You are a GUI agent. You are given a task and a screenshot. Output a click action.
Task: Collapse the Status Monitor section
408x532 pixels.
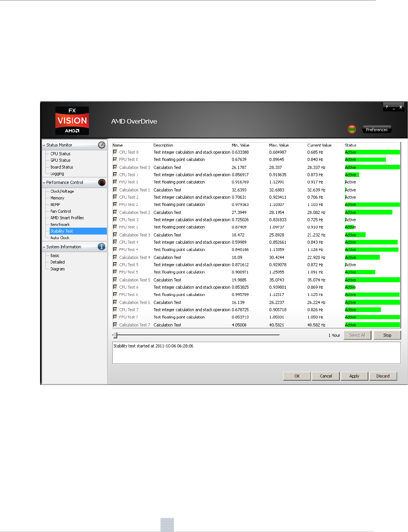click(x=44, y=145)
